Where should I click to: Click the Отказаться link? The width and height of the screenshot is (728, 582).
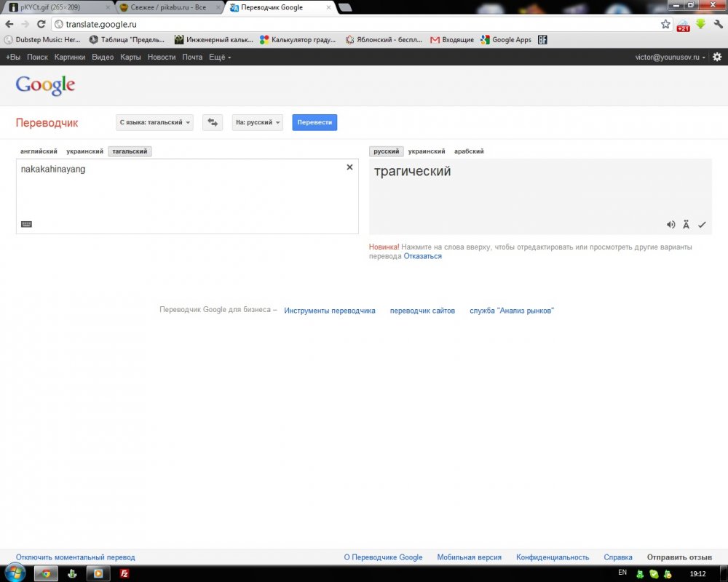(422, 256)
